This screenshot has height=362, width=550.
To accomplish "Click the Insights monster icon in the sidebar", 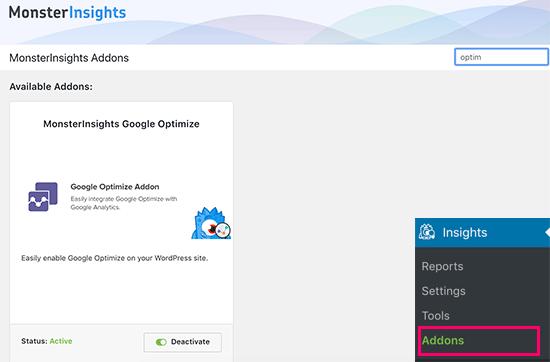I will [427, 232].
